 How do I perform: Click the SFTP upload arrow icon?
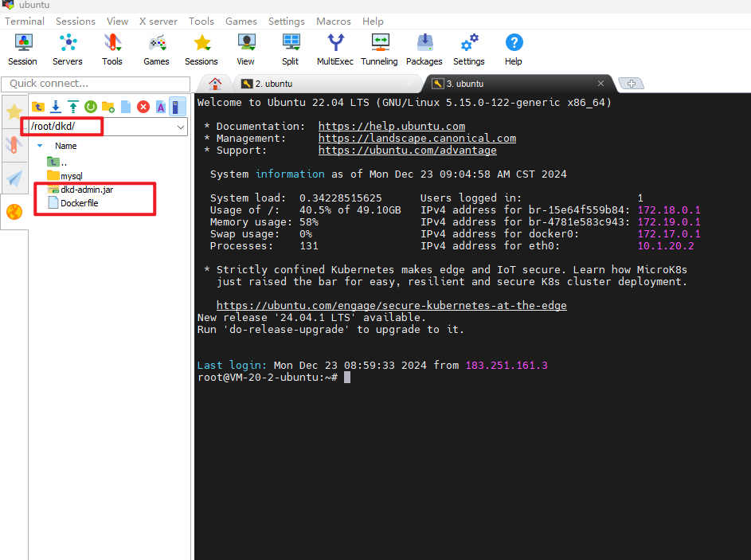coord(72,107)
